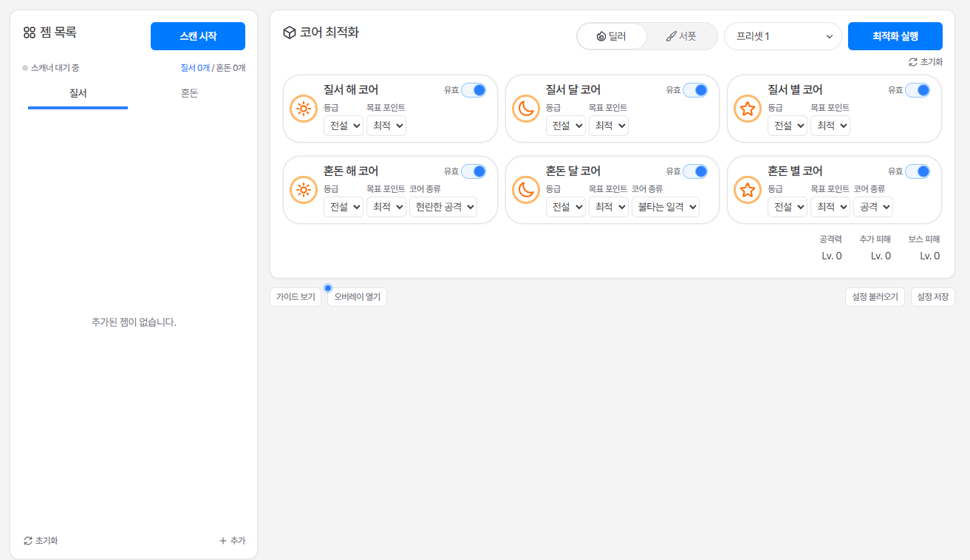Image resolution: width=970 pixels, height=560 pixels.
Task: Open 질서 별 코어 목표 포인트 dropdown
Action: [830, 126]
